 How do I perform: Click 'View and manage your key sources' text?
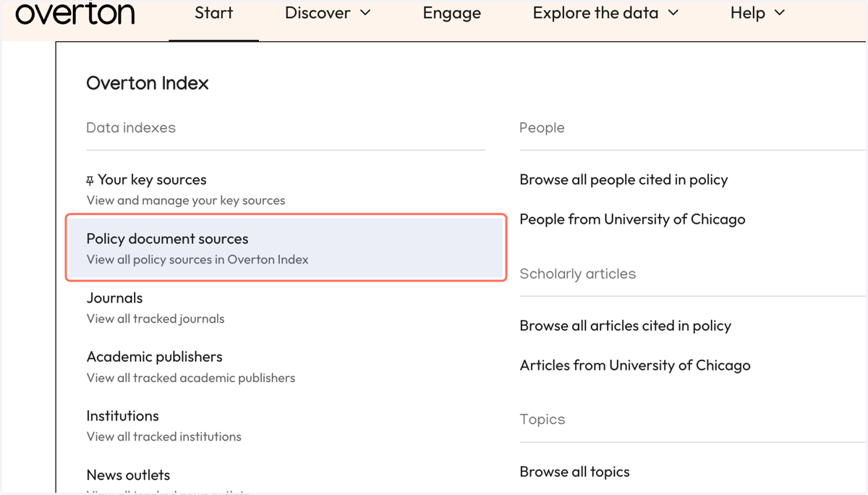coord(186,200)
